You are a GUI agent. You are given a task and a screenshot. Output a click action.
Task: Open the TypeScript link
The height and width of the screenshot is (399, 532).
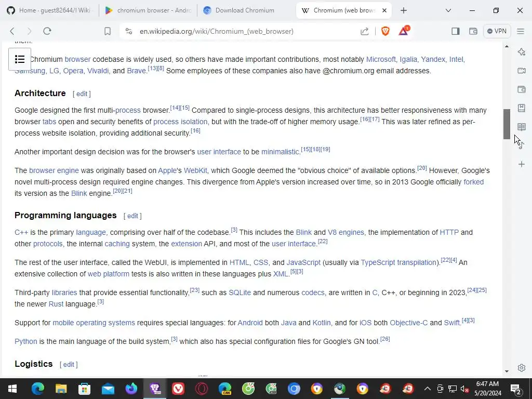pyautogui.click(x=378, y=262)
